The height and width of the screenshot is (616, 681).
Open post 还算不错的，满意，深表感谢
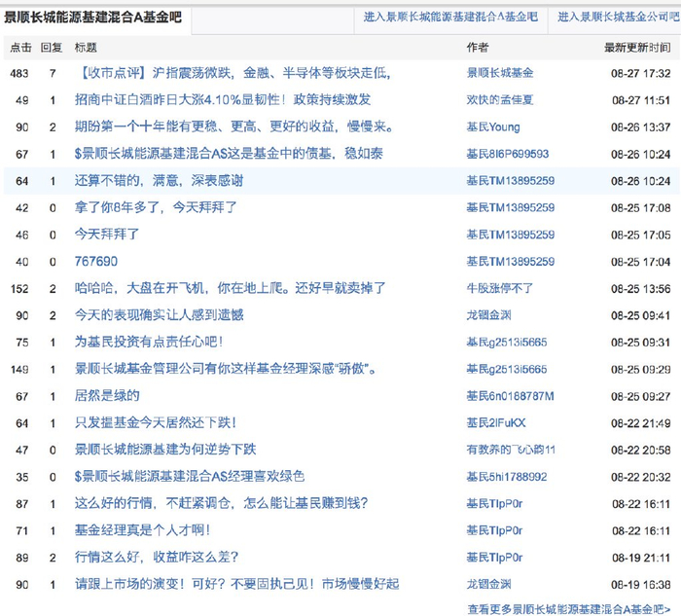coord(159,181)
